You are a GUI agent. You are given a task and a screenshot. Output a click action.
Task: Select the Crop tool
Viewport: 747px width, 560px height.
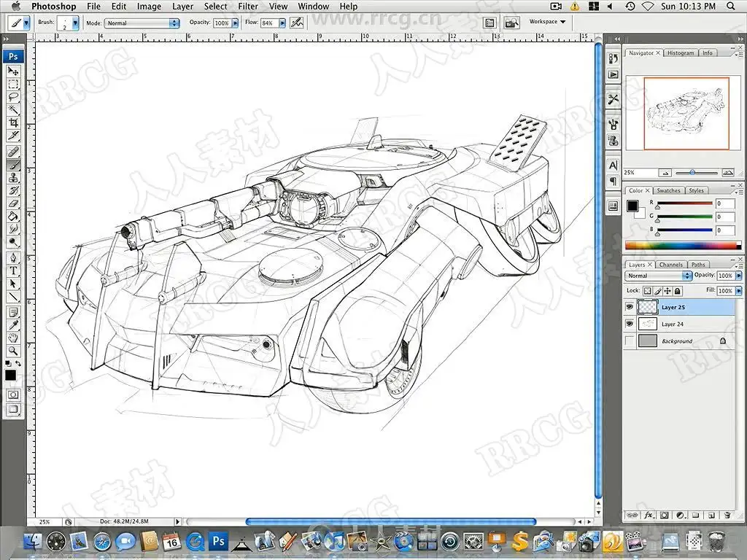pyautogui.click(x=13, y=122)
